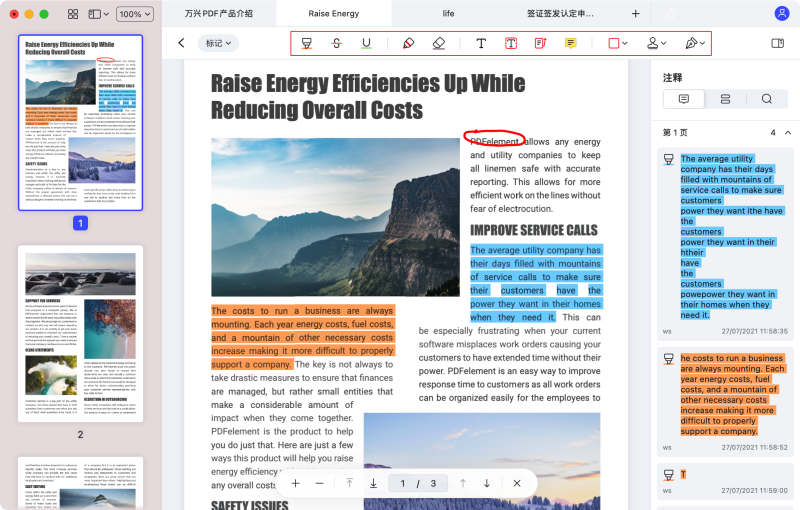
Task: Choose the Pencil drawing tool
Action: [x=408, y=44]
